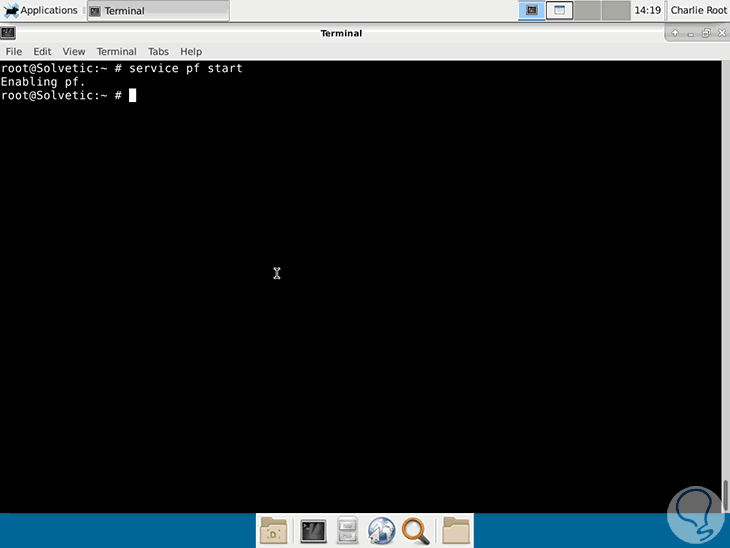Roll up the Terminal window with the arrow button
730x548 pixels.
point(675,33)
